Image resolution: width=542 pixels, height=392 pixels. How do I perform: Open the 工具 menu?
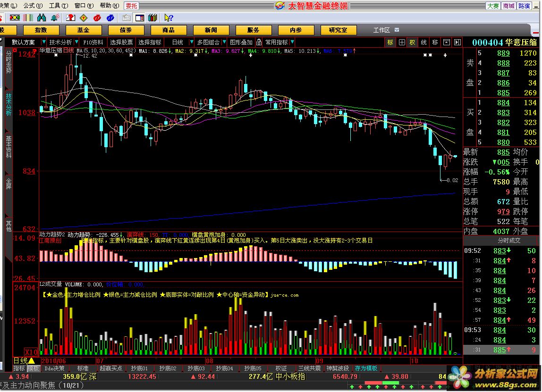59,6
